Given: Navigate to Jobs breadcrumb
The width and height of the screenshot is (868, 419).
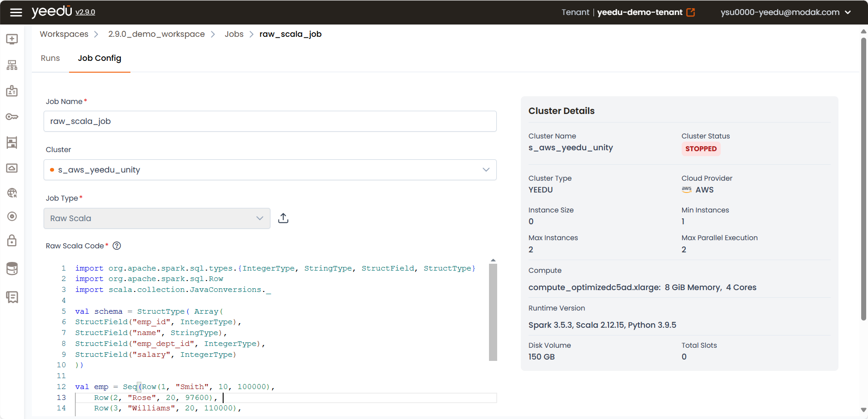Looking at the screenshot, I should [234, 34].
